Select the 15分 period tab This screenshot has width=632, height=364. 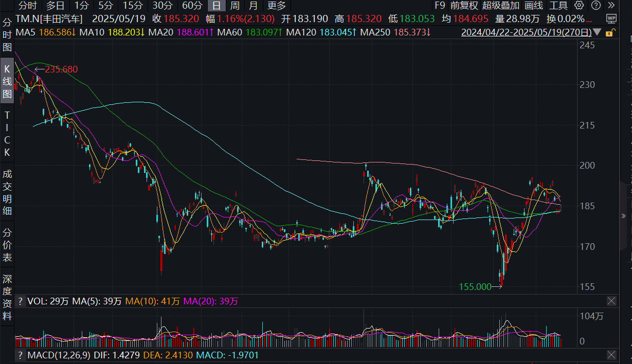click(133, 6)
